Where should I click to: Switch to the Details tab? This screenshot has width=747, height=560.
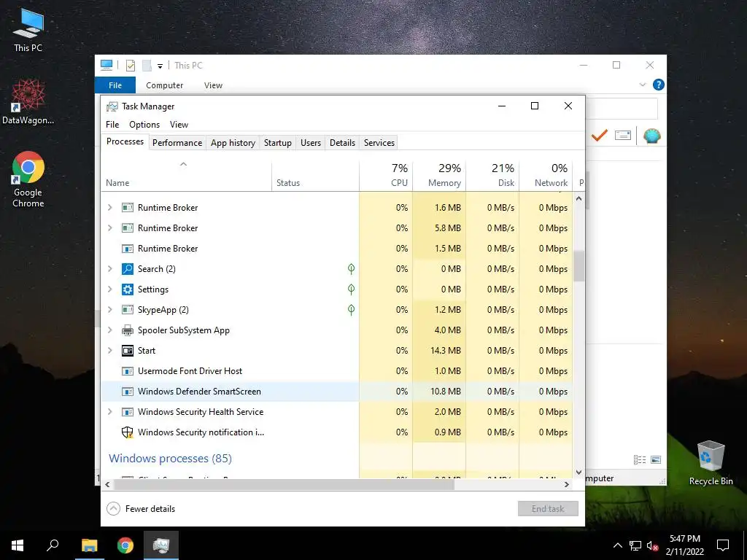(x=343, y=143)
